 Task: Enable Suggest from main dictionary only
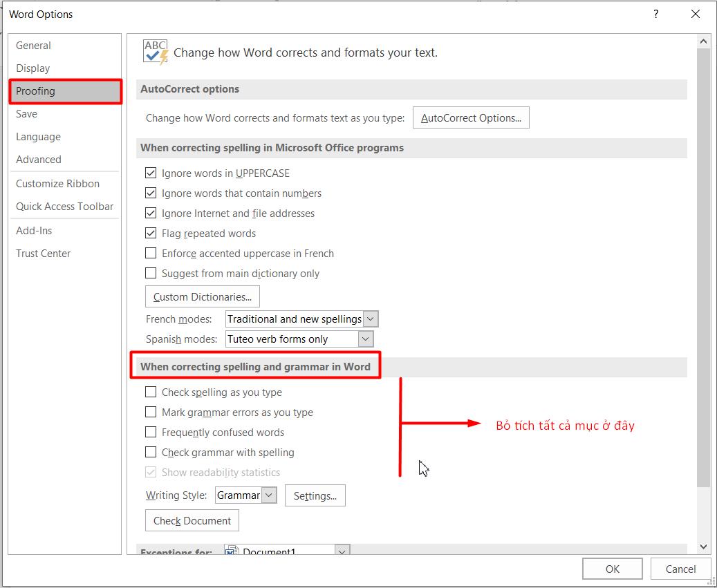click(151, 274)
